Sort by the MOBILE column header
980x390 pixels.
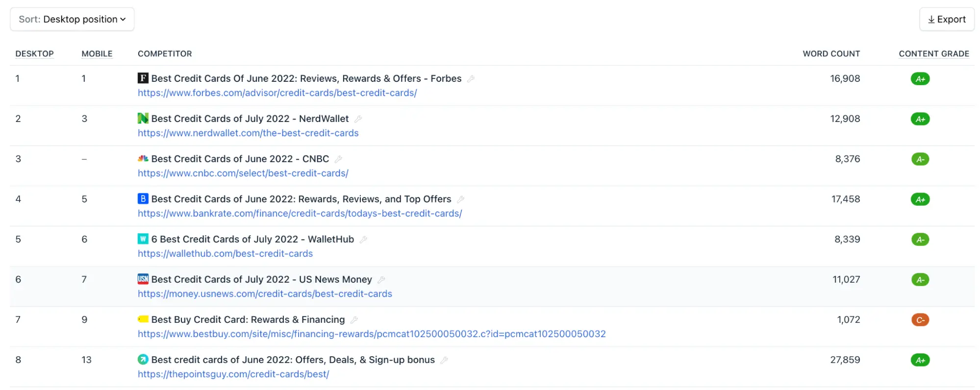click(x=97, y=54)
